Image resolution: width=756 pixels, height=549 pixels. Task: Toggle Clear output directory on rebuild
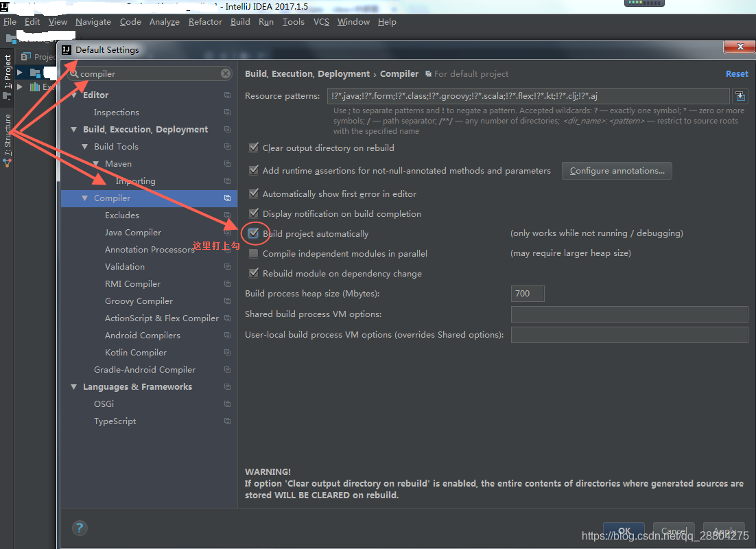coord(254,148)
